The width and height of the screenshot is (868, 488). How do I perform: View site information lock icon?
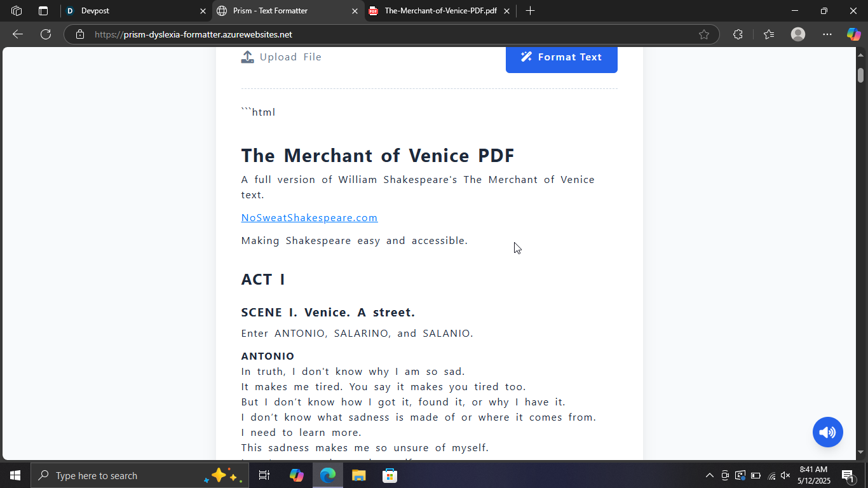click(x=80, y=34)
